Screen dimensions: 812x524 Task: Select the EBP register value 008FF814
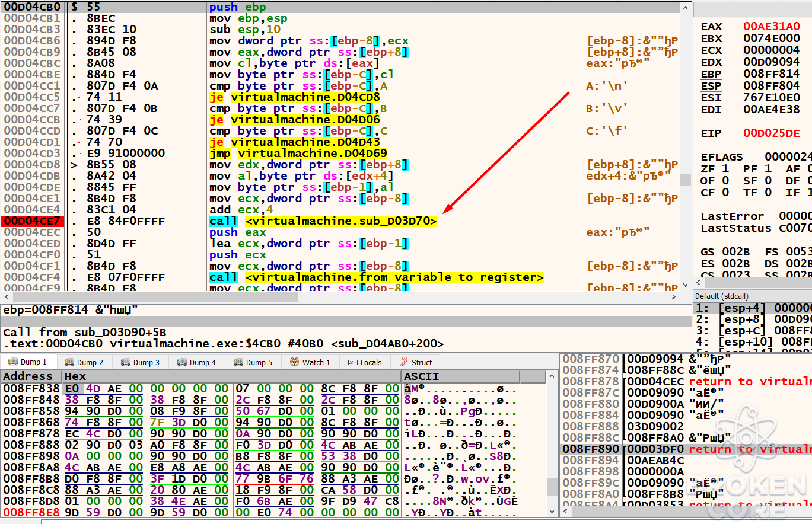[x=772, y=74]
